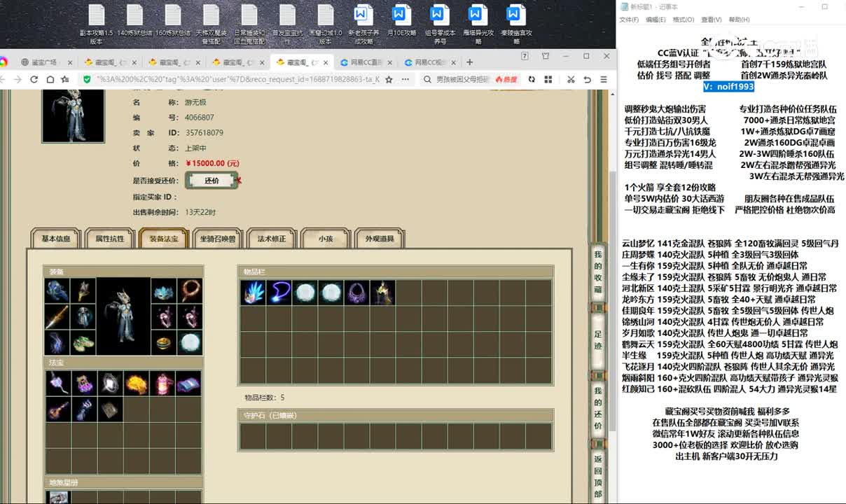Viewport: 846px width, 504px height.
Task: Click the character portrait in equipment panel
Action: click(123, 316)
